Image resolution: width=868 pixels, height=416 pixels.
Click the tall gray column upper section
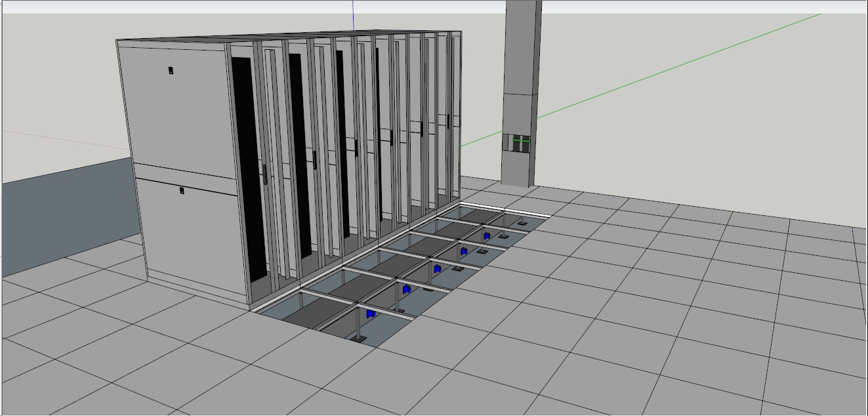pos(523,47)
